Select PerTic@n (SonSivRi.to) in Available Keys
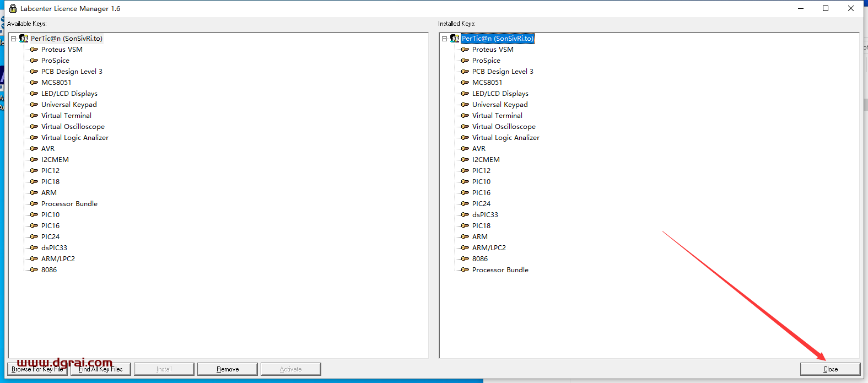868x383 pixels. pyautogui.click(x=67, y=39)
